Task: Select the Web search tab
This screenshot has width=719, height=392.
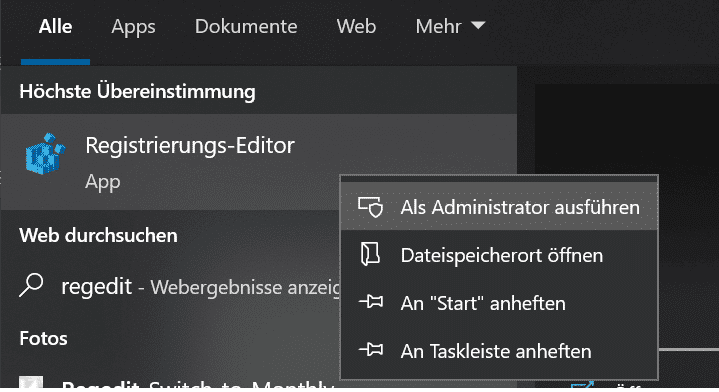Action: 356,27
